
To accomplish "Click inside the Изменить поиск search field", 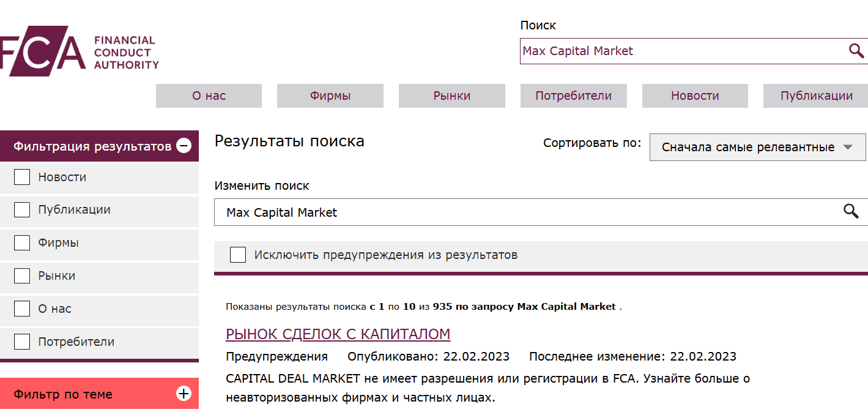I will (x=428, y=212).
